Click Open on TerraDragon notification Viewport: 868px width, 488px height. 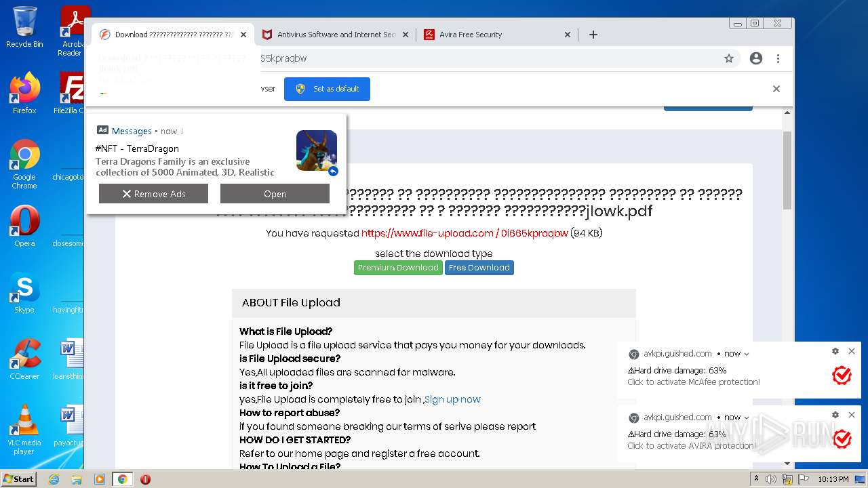pyautogui.click(x=275, y=194)
